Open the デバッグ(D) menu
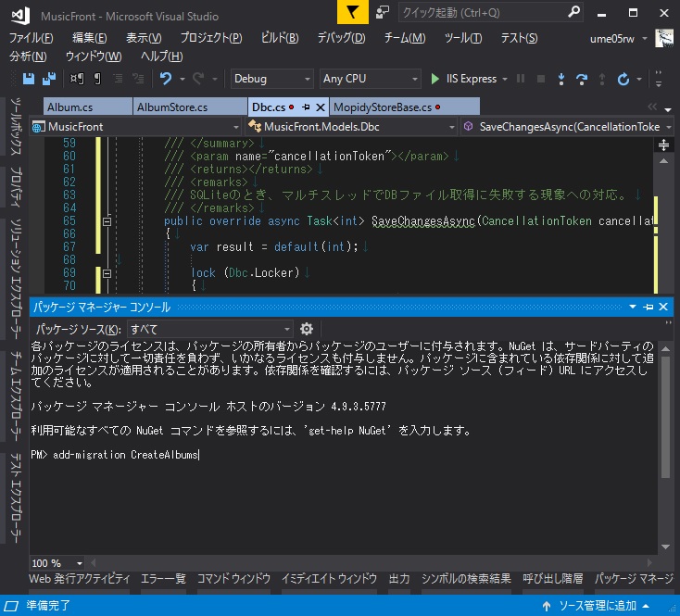680x616 pixels. [x=341, y=38]
